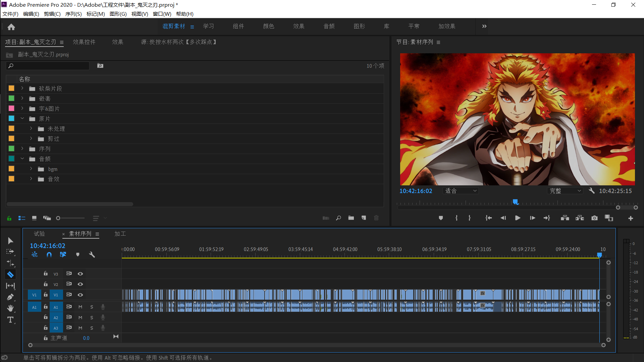Click Find magnifier in project panel

pyautogui.click(x=338, y=218)
